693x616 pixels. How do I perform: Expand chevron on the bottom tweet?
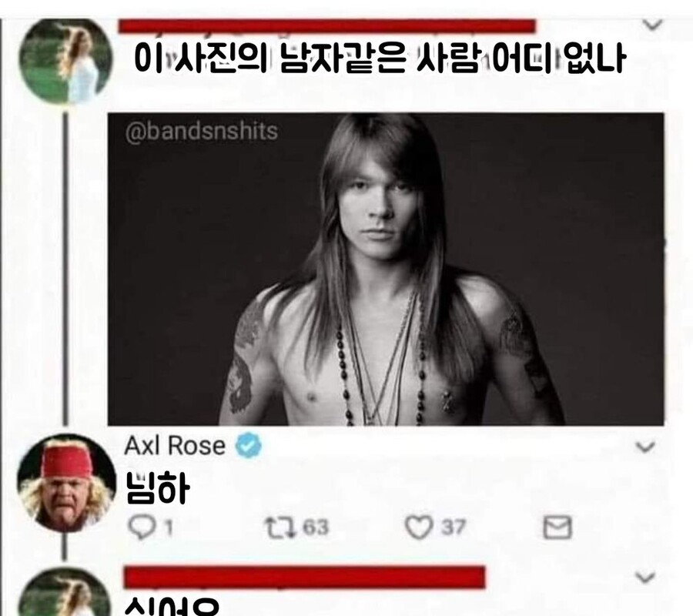(644, 577)
